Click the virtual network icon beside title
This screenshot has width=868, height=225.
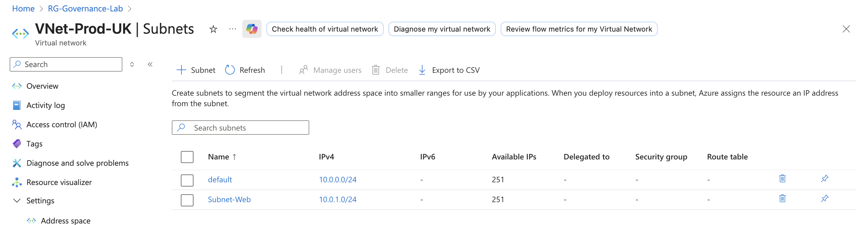tap(20, 33)
